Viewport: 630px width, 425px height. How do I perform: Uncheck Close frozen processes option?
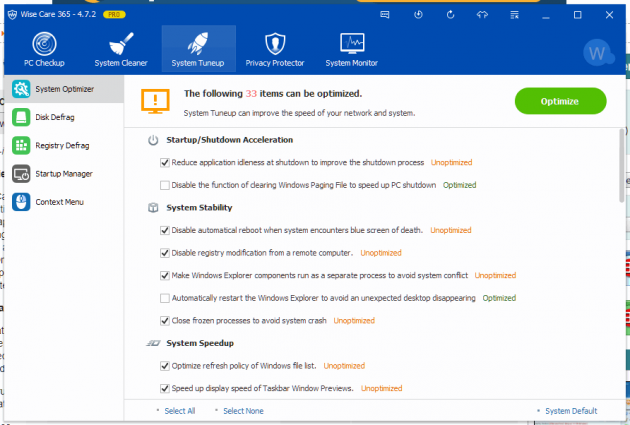pyautogui.click(x=165, y=321)
